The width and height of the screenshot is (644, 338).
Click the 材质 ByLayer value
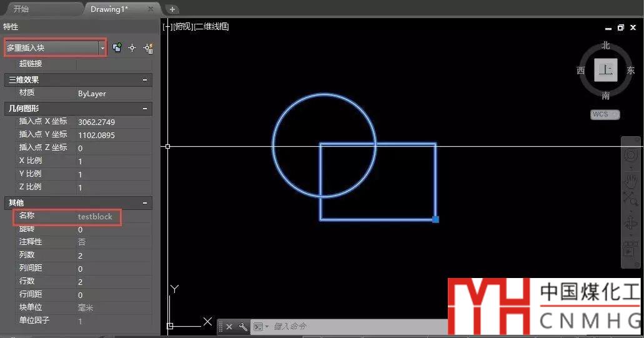[114, 94]
